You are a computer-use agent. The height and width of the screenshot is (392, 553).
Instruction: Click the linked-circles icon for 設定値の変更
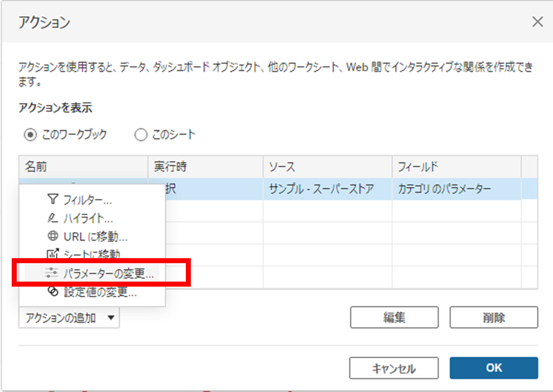(53, 292)
